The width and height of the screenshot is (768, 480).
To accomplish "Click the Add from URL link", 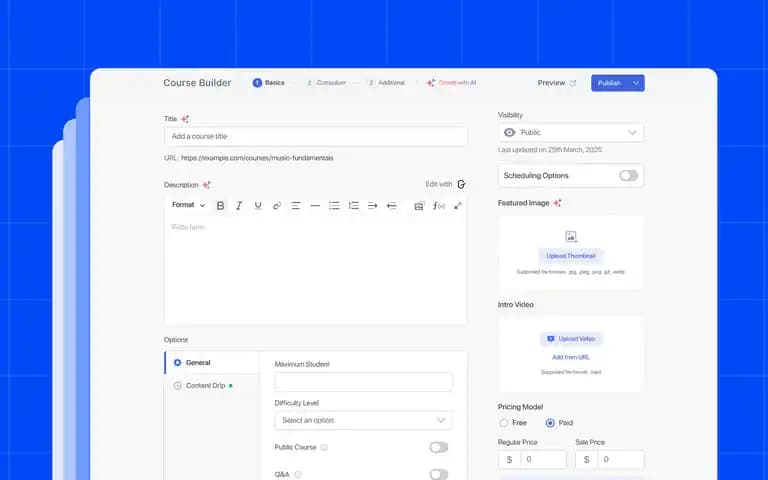I will click(571, 357).
